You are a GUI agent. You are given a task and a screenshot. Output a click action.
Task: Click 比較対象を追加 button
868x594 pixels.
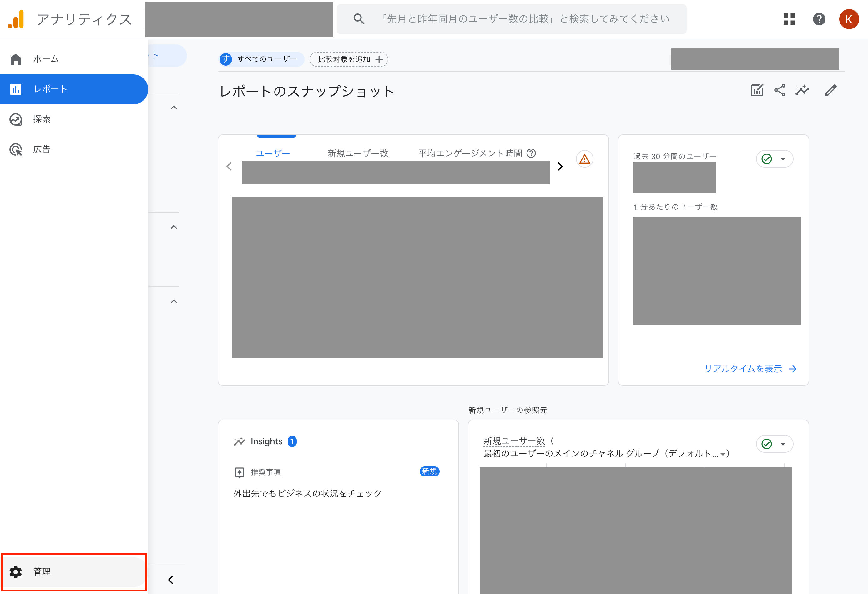tap(349, 59)
